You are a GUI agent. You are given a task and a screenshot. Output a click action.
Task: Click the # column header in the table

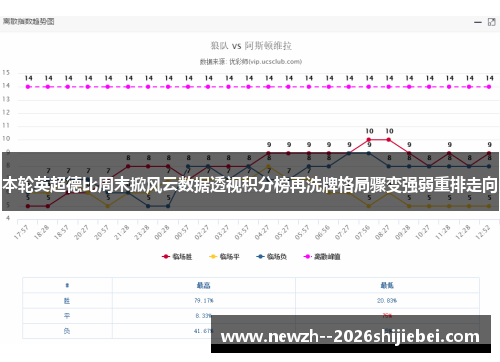[67, 285]
